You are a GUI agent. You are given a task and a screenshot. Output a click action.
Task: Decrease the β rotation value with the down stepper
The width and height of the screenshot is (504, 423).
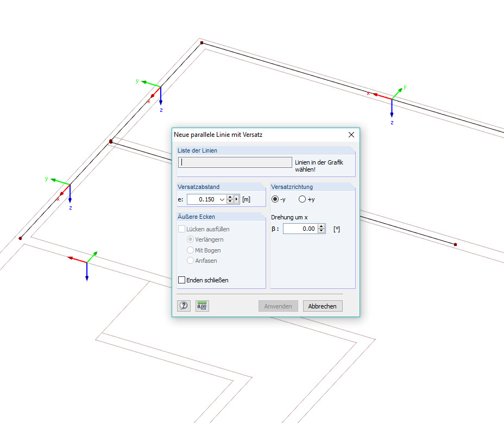[320, 231]
